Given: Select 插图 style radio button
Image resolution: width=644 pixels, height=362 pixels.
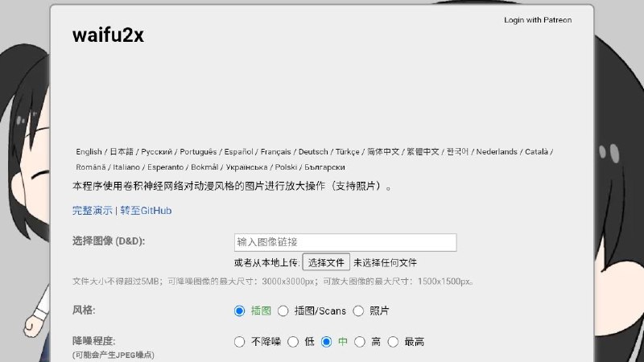Looking at the screenshot, I should 239,311.
